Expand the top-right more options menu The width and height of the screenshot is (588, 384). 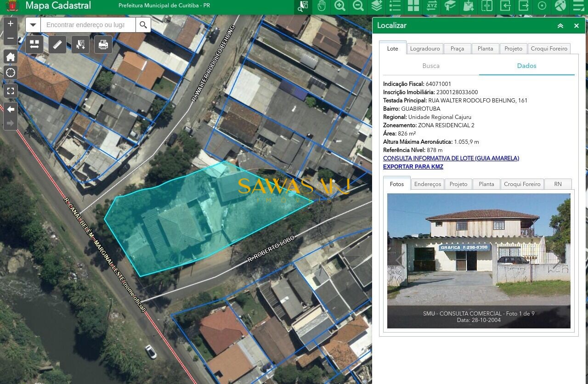[578, 6]
